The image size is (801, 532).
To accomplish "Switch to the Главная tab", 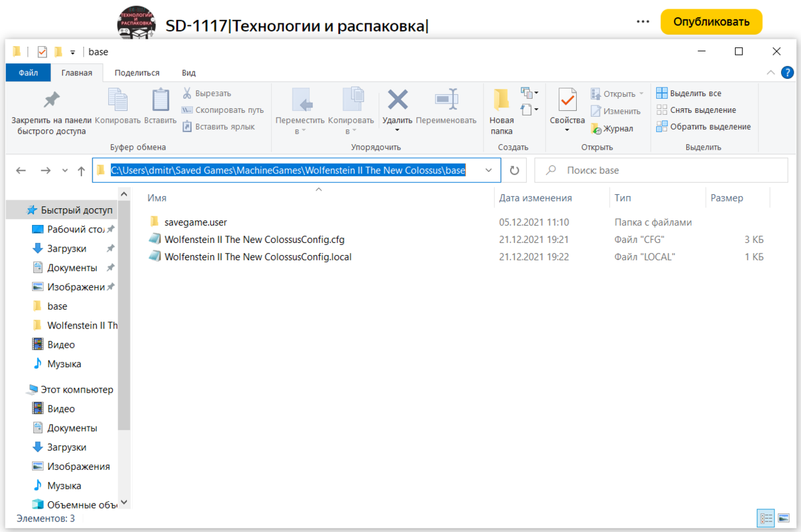I will click(77, 73).
